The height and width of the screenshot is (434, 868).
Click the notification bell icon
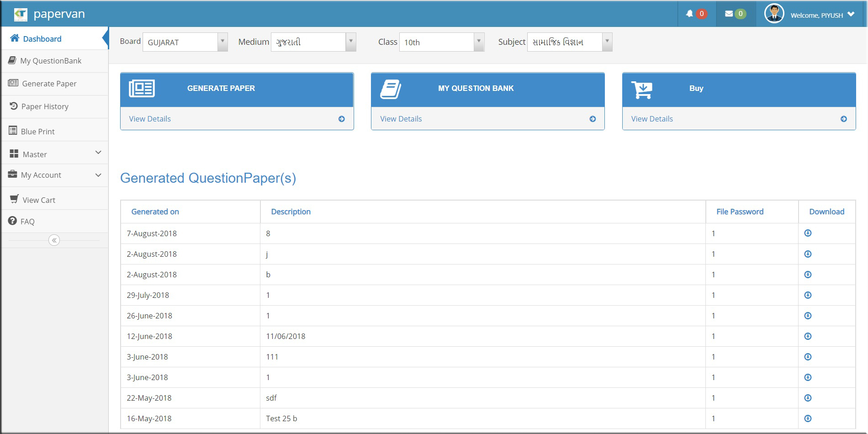(x=690, y=14)
